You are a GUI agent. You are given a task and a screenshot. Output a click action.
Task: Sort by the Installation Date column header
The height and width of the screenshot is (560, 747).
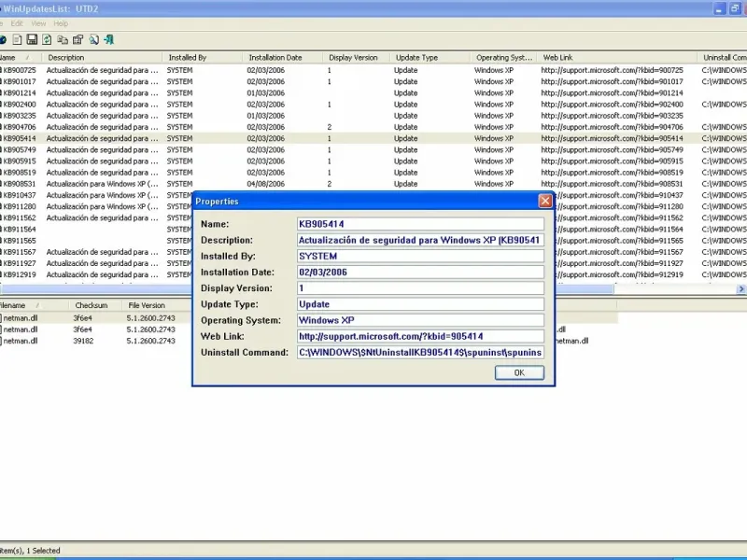[283, 58]
